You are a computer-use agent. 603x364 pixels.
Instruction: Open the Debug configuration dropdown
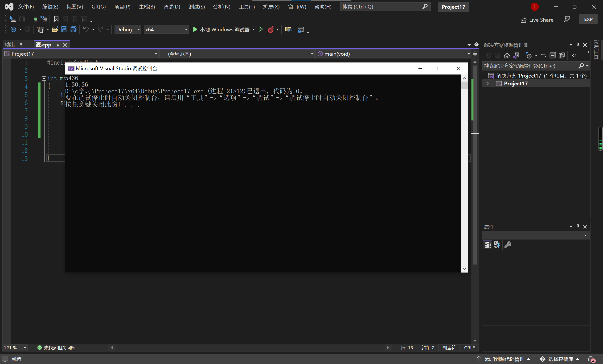tap(128, 30)
